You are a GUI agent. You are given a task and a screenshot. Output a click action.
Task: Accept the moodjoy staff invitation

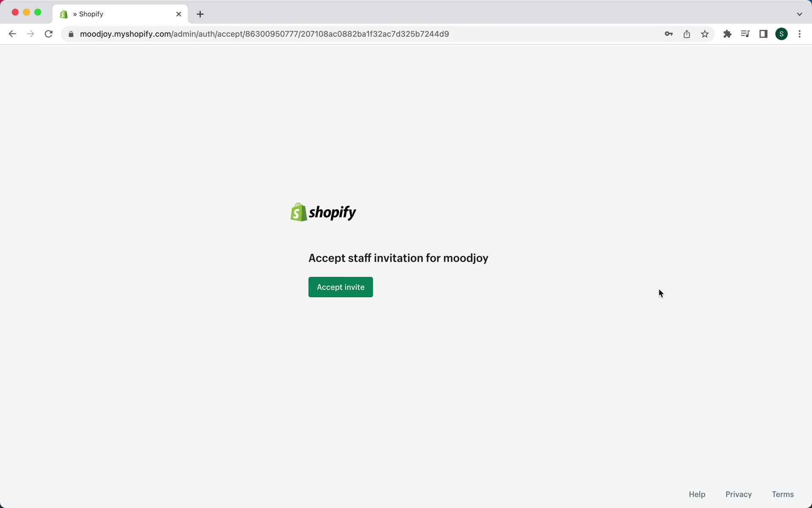point(340,287)
